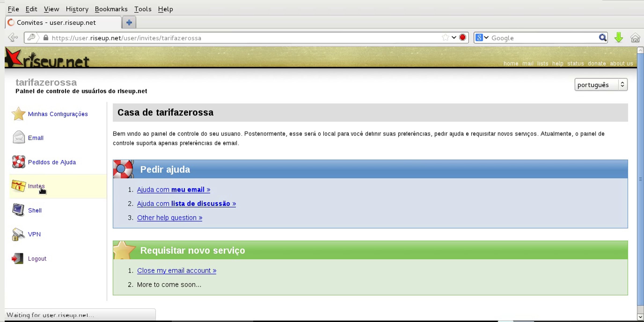Screen dimensions: 644x322
Task: Click the donate link in site header
Action: tap(597, 64)
